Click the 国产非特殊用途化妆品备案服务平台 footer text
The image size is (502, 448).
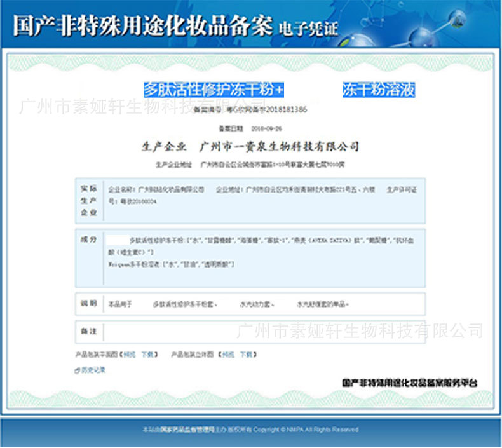(410, 383)
